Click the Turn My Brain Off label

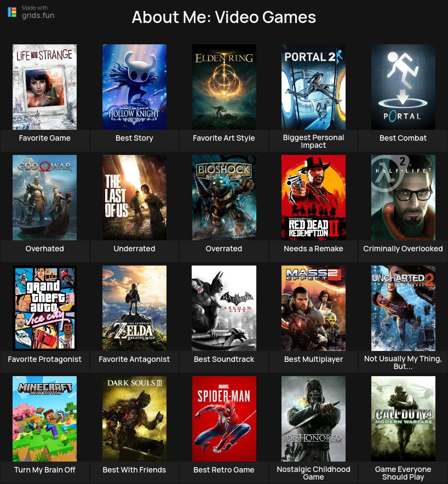[45, 470]
